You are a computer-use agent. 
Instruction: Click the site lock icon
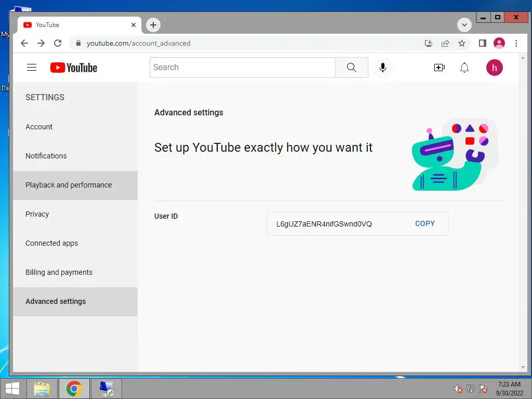point(78,43)
